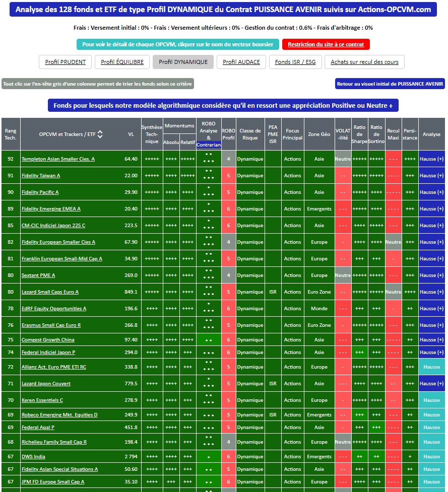Sort by Zone Géo column header
The width and height of the screenshot is (448, 492).
(x=319, y=134)
